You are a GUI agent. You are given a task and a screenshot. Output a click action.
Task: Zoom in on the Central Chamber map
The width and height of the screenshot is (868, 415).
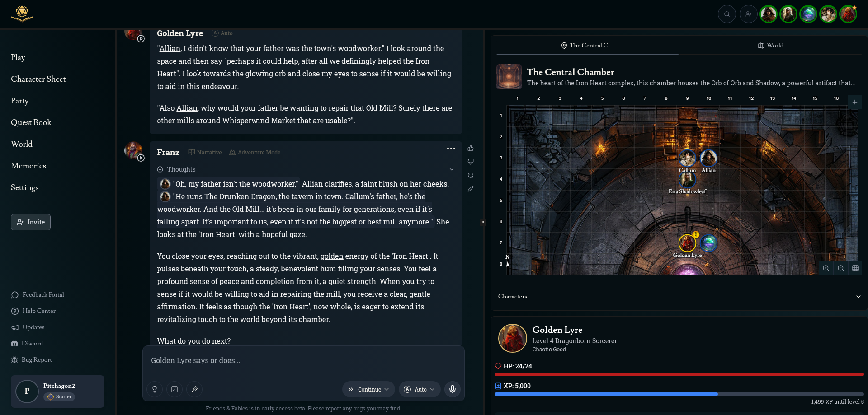click(826, 268)
